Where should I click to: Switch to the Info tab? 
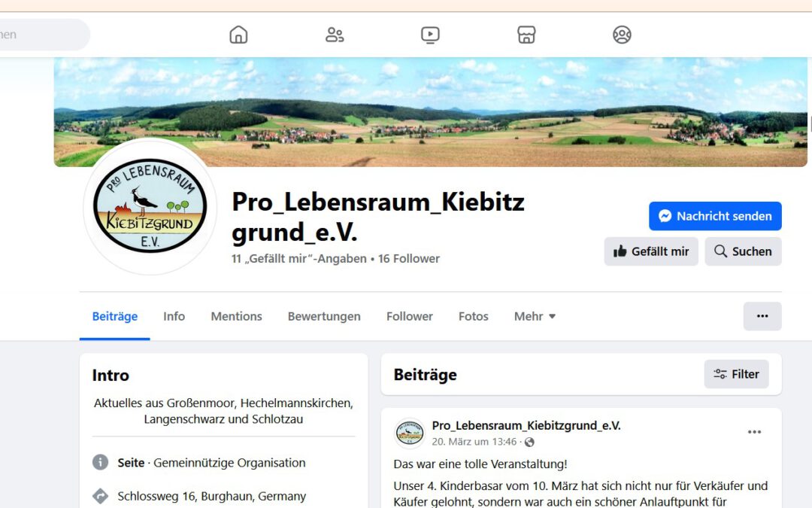click(174, 316)
